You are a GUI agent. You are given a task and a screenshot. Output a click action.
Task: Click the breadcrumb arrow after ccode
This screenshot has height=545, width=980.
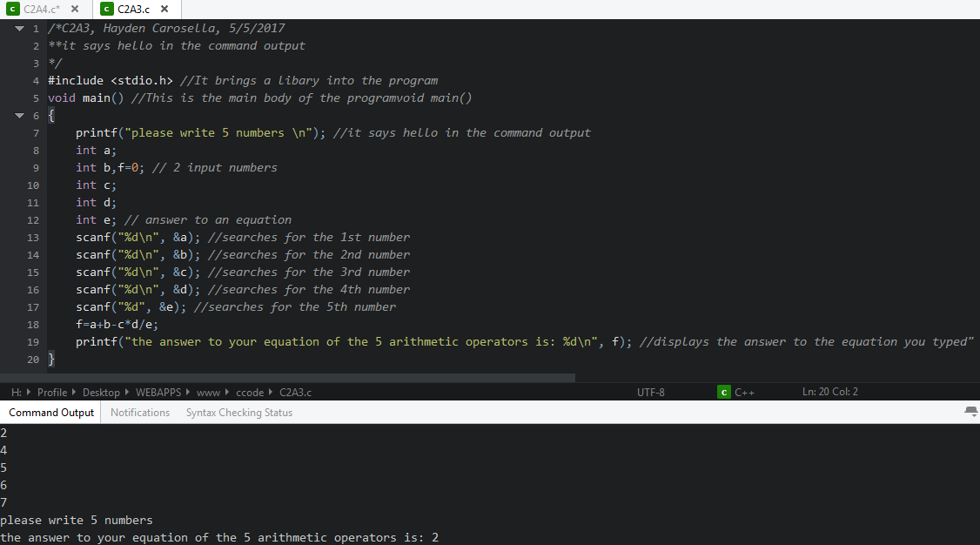[x=270, y=393]
